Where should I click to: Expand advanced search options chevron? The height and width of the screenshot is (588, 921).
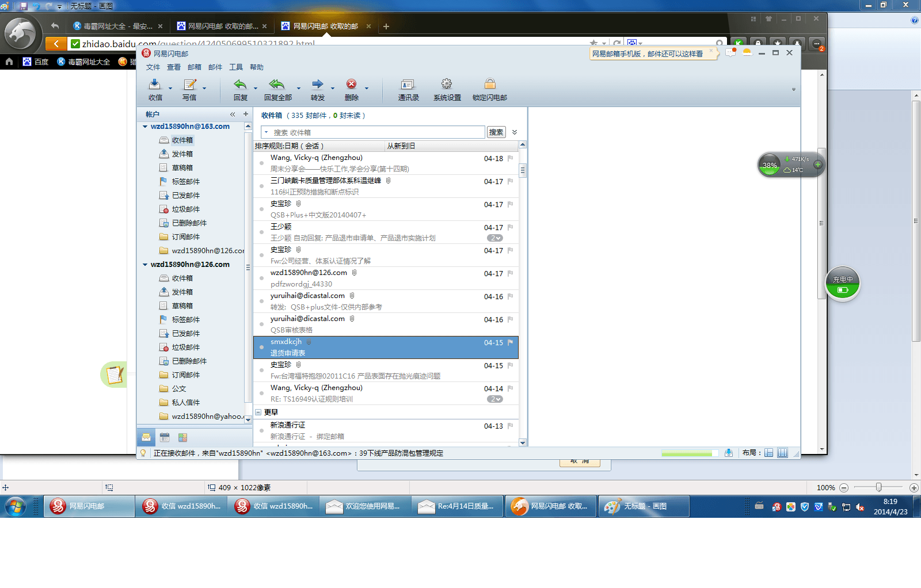point(515,132)
